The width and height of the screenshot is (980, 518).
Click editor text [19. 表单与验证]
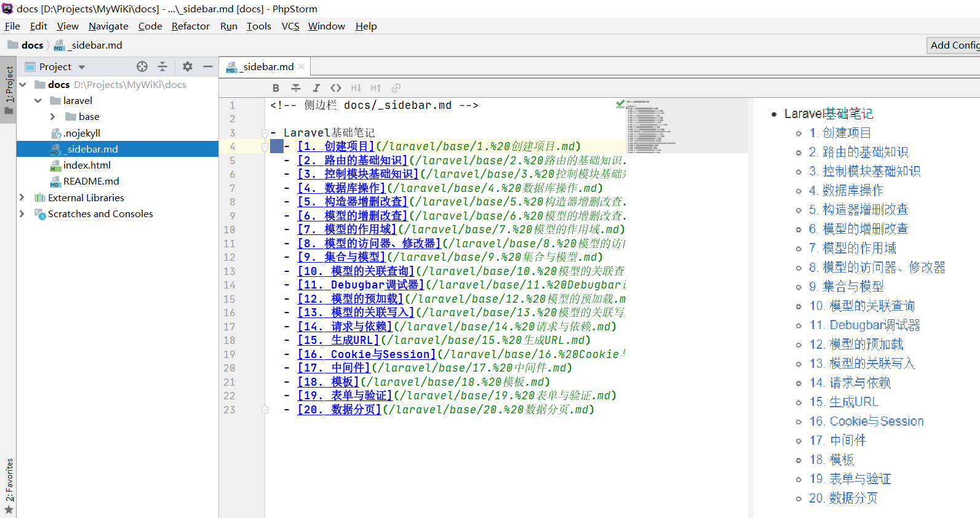coord(345,396)
